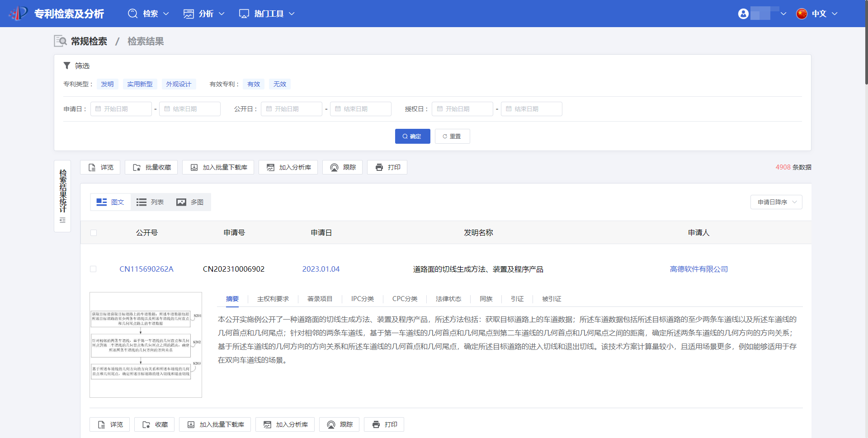
Task: Click the user account avatar icon
Action: pos(743,14)
